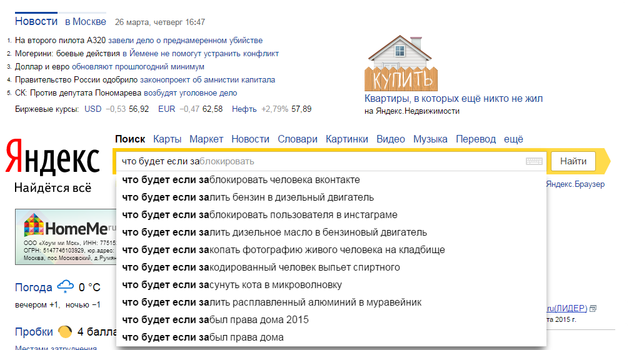Click the Yandex logo
This screenshot has height=350, width=644.
[x=53, y=159]
